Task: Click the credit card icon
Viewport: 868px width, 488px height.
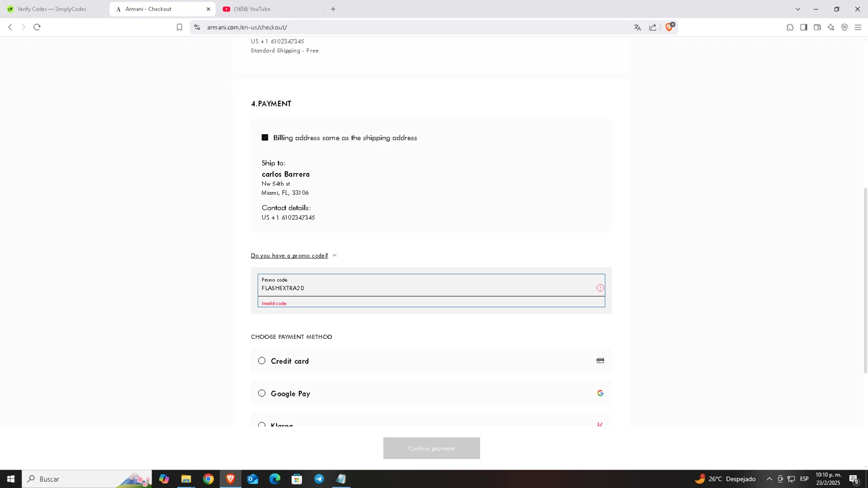Action: click(x=600, y=361)
